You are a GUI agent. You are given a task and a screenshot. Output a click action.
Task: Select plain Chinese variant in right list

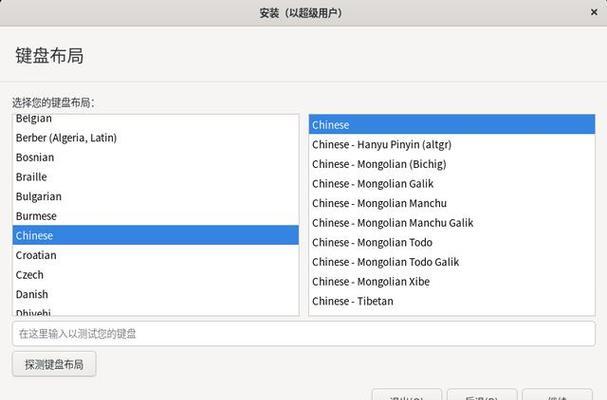tap(452, 125)
